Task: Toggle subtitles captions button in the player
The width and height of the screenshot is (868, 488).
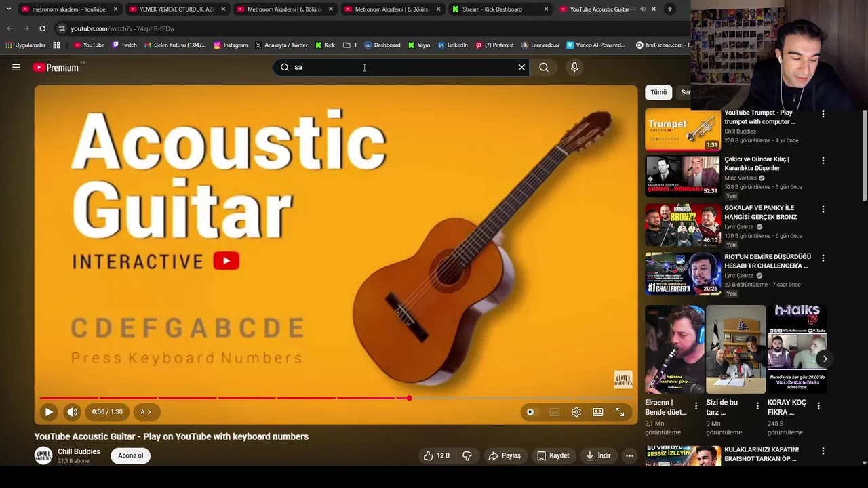Action: [x=554, y=411]
